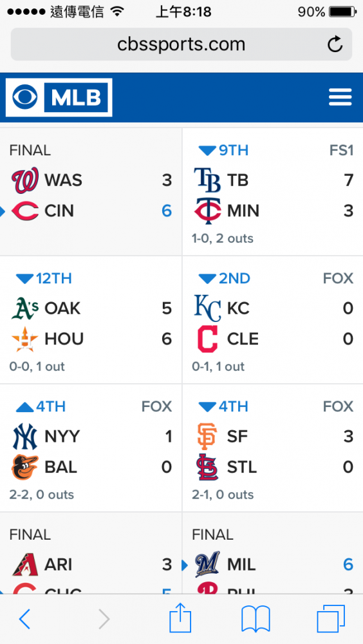The image size is (363, 644).
Task: Open the Safari share icon
Action: click(x=180, y=618)
